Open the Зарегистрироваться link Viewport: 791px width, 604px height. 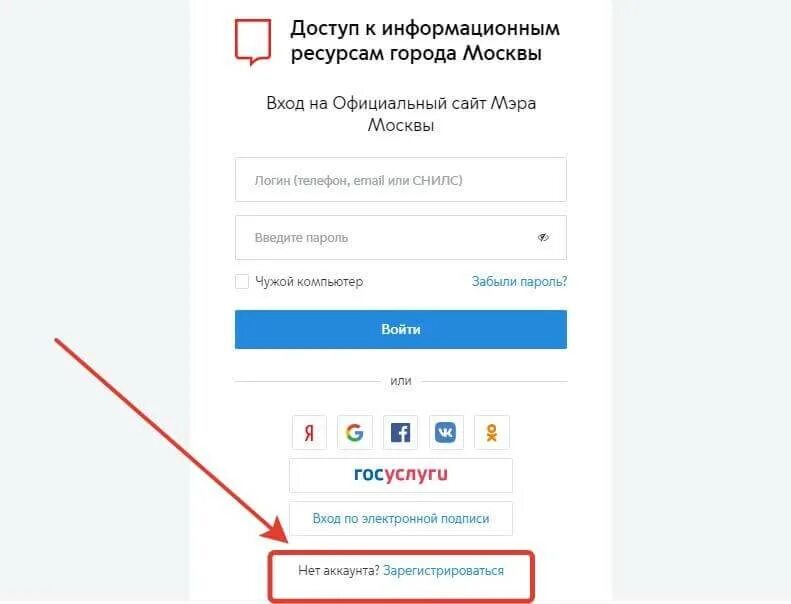click(x=443, y=571)
